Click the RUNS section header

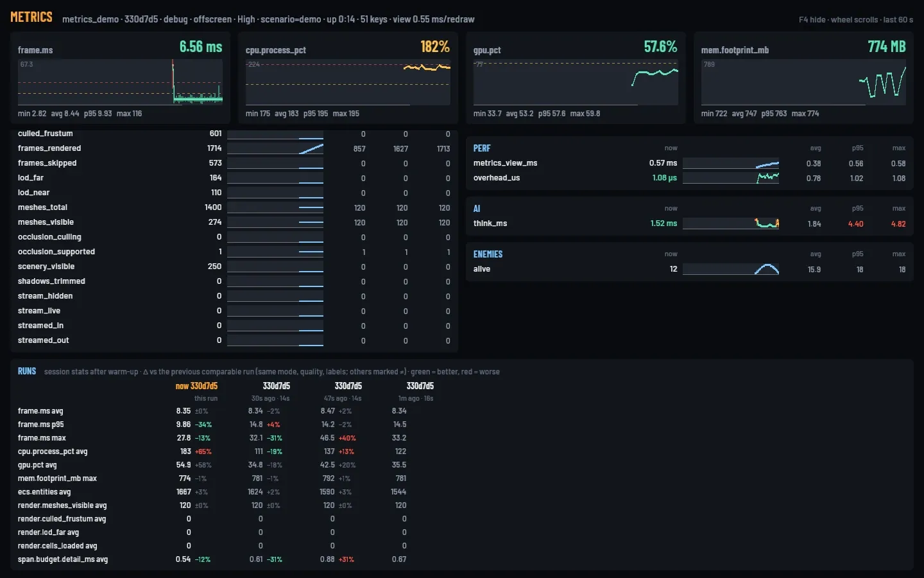(27, 371)
